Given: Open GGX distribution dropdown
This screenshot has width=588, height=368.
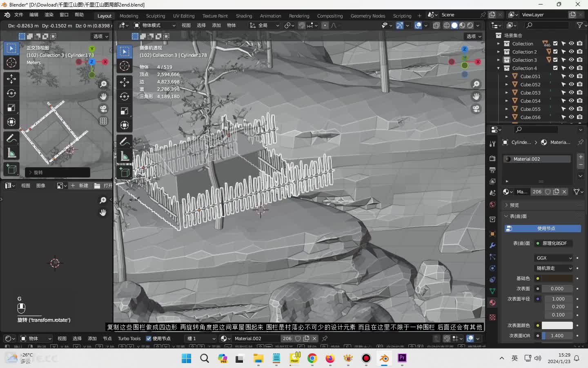Looking at the screenshot, I should [554, 258].
